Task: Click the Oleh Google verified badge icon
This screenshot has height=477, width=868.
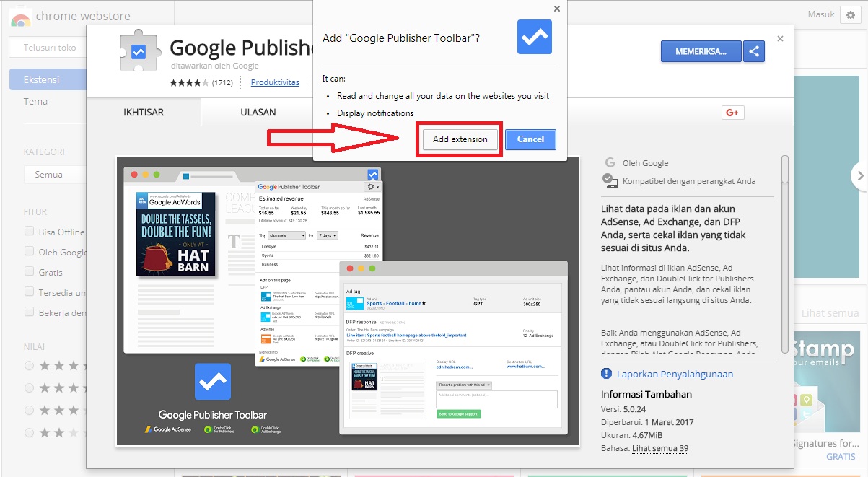Action: 607,180
